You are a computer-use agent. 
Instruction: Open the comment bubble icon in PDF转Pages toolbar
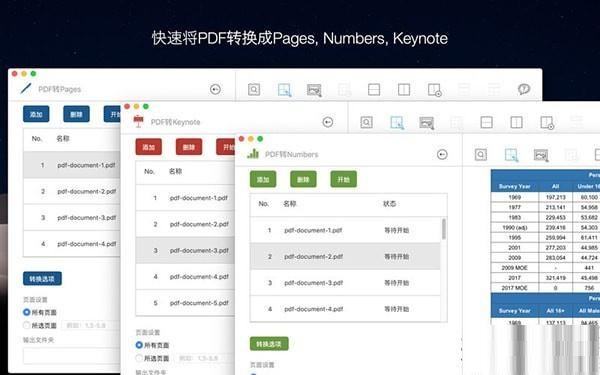point(524,89)
